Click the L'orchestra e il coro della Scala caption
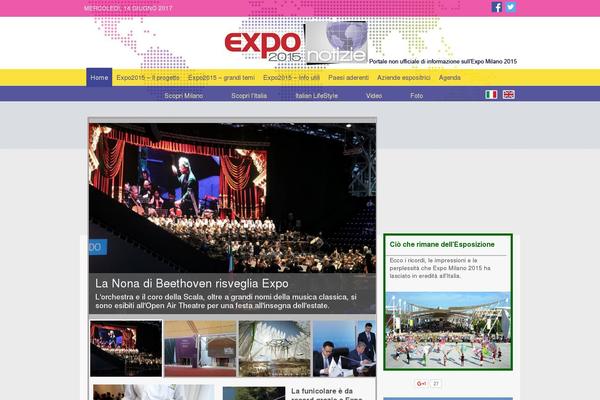This screenshot has width=600, height=400. coord(226,301)
